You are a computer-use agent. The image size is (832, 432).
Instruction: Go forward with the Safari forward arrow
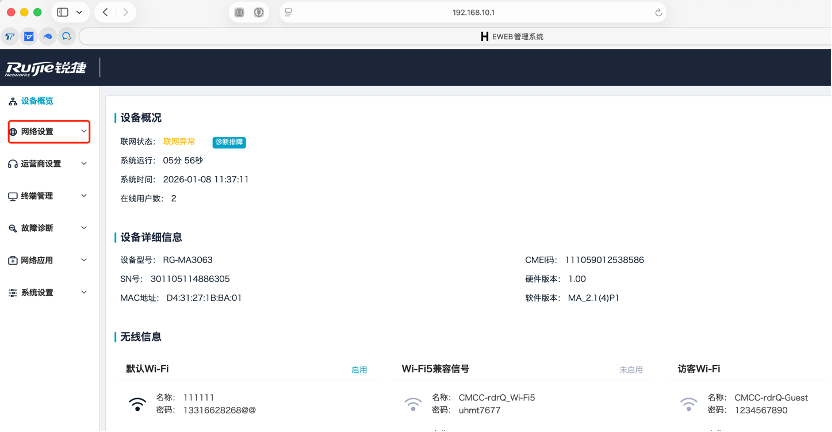[125, 12]
